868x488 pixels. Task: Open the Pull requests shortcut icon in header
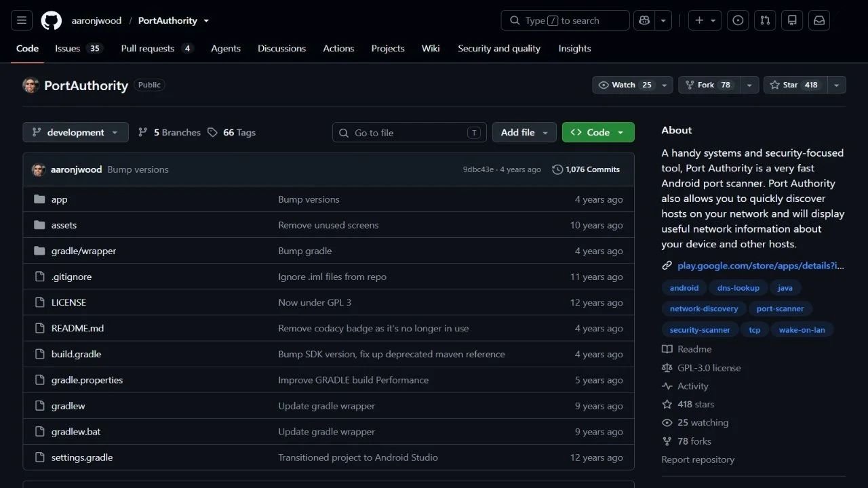click(x=765, y=20)
